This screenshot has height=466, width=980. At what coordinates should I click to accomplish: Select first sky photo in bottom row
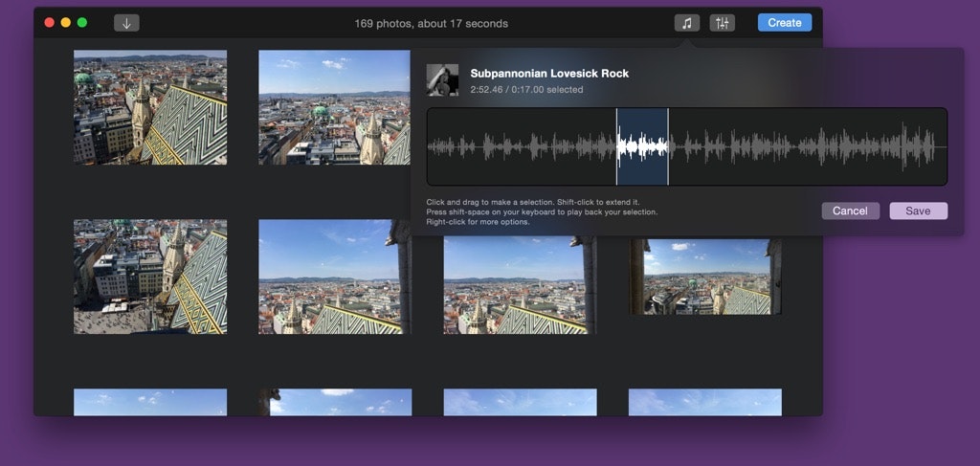150,402
